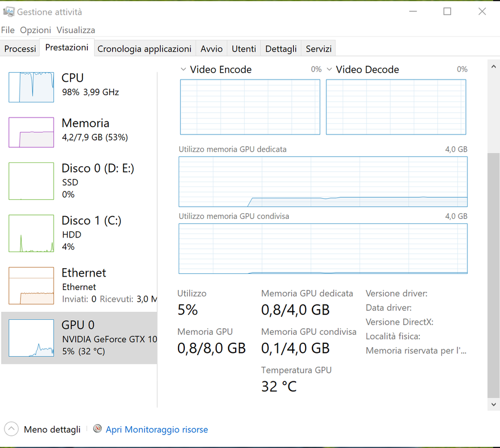Click the '4,2/7,9 GB (53%)' memory text
This screenshot has height=448, width=500.
(x=95, y=137)
